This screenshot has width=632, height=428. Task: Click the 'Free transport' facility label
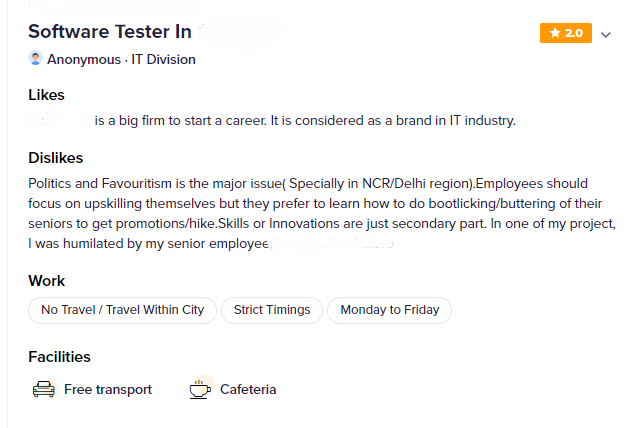108,389
